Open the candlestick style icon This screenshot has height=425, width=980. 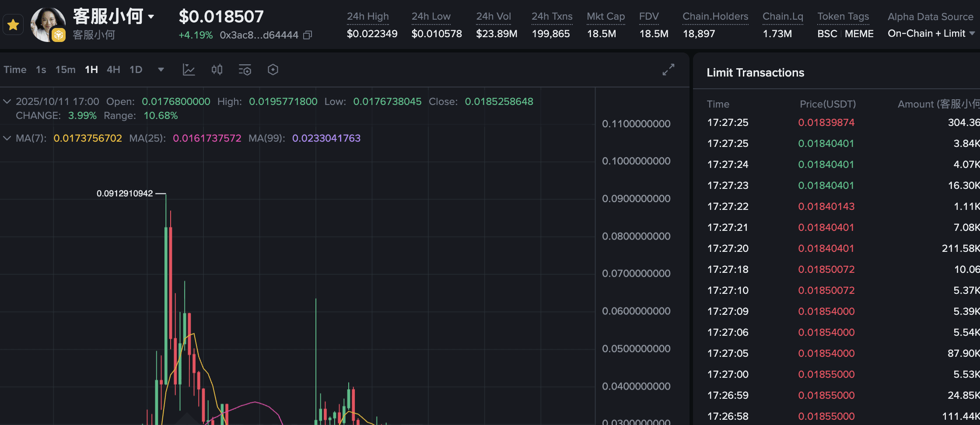217,70
